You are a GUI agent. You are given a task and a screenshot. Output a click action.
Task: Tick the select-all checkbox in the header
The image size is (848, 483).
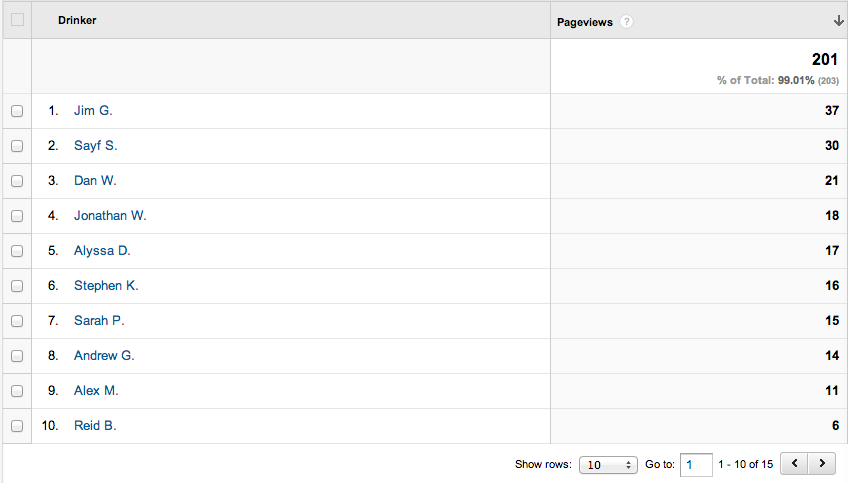[x=17, y=20]
